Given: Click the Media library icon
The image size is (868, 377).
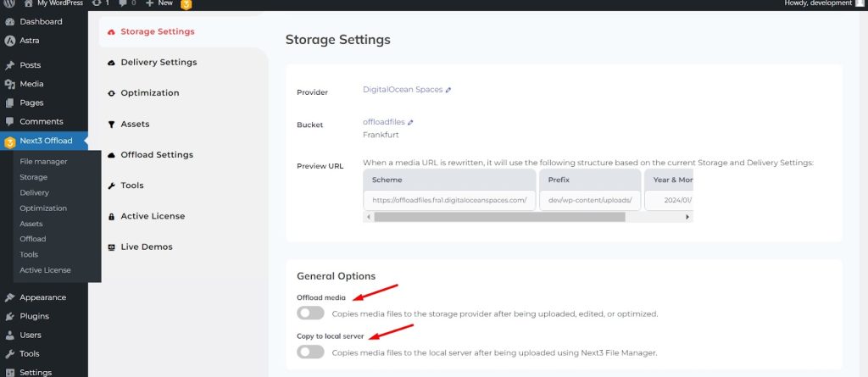Looking at the screenshot, I should click(x=9, y=84).
